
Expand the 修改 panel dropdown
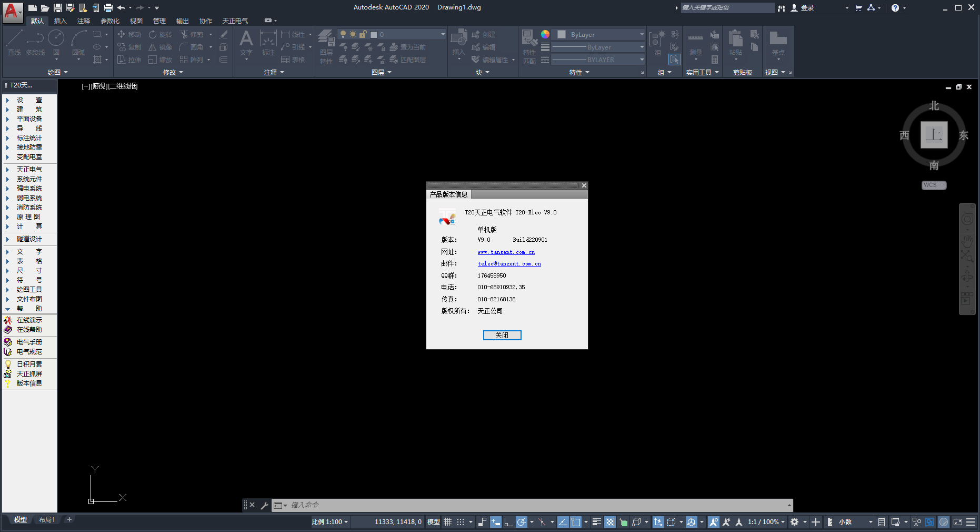[x=173, y=72]
